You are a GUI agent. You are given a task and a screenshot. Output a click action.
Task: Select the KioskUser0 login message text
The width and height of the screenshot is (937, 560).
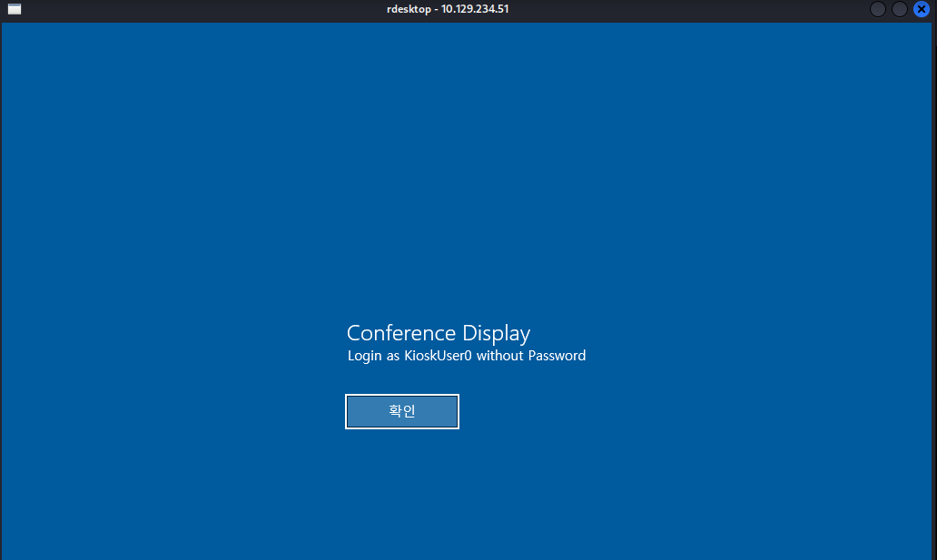[466, 355]
